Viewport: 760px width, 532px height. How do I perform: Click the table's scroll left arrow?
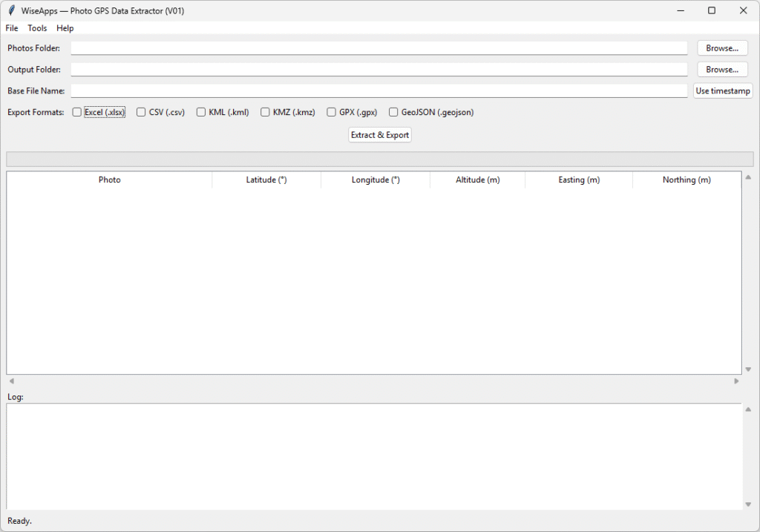click(11, 381)
